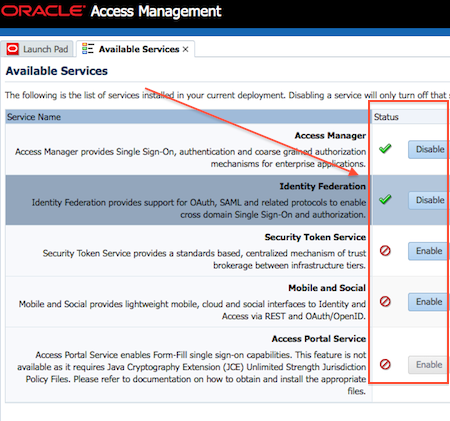The image size is (450, 421).
Task: Click green checkmark status for Access Manager
Action: coord(385,149)
